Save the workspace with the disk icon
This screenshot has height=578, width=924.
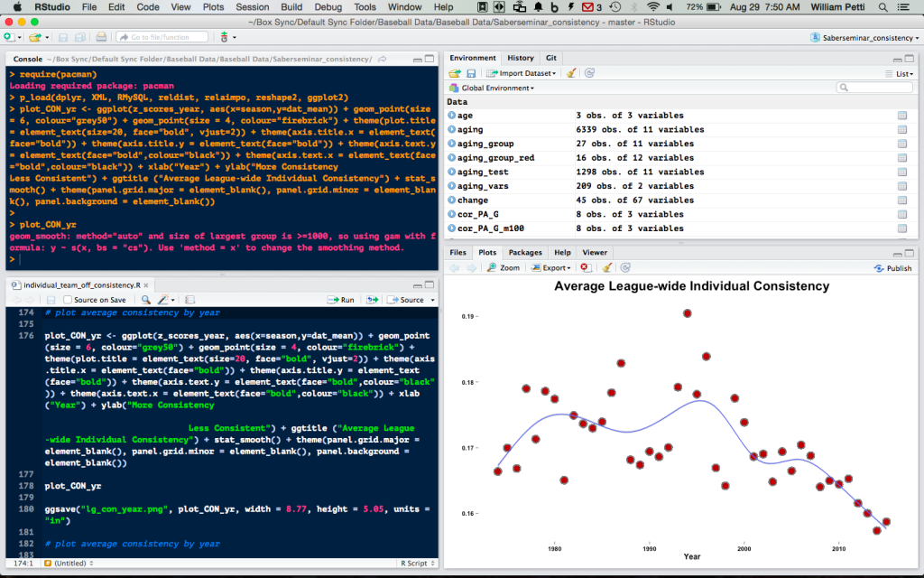tap(470, 73)
